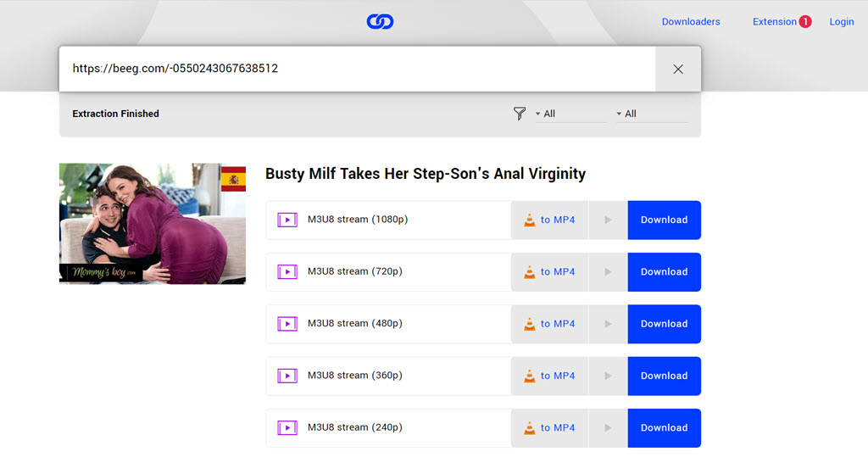Image resolution: width=868 pixels, height=457 pixels.
Task: Download the 480p M3U8 stream
Action: (x=665, y=324)
